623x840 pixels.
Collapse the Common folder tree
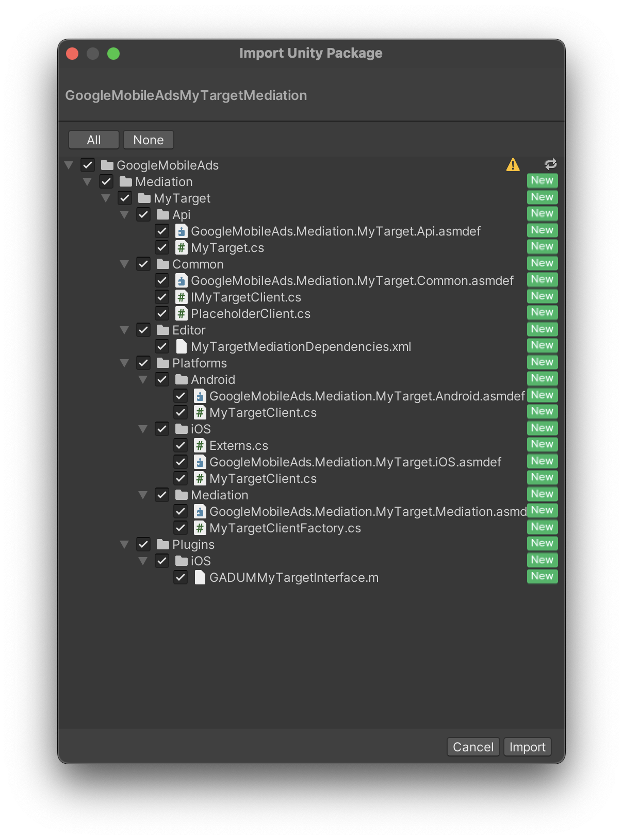click(x=124, y=264)
